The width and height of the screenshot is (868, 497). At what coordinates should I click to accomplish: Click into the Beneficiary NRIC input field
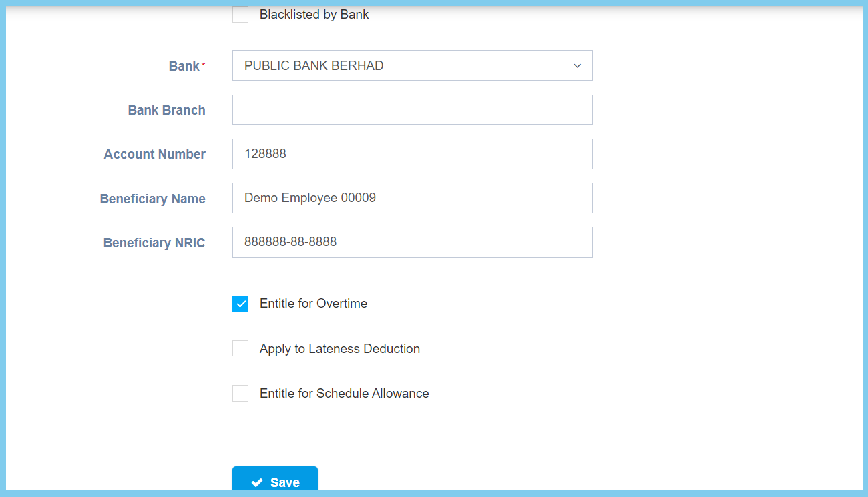pos(412,242)
